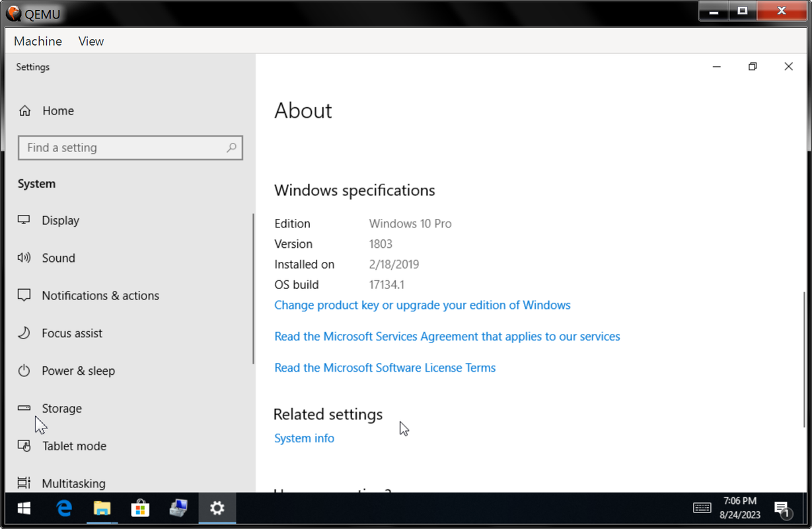This screenshot has width=812, height=529.
Task: Click the Sound speaker icon
Action: click(24, 258)
